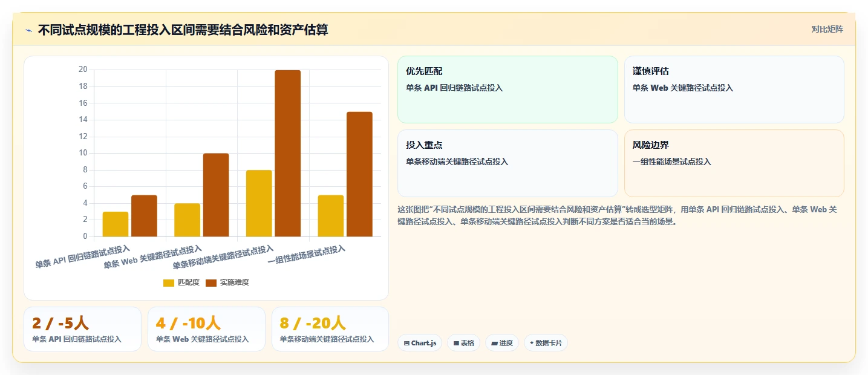
Task: Toggle the 实施难度 legend item
Action: [227, 282]
